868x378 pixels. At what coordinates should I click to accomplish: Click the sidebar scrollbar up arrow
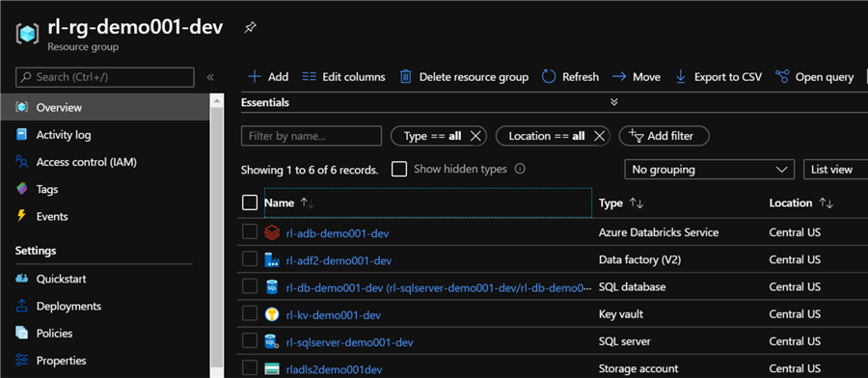(x=217, y=100)
